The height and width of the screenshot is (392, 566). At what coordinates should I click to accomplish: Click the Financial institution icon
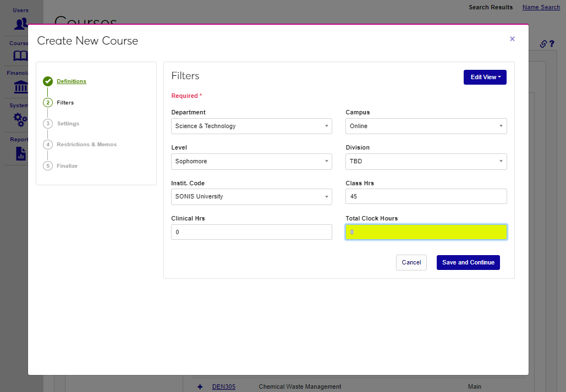[x=21, y=87]
